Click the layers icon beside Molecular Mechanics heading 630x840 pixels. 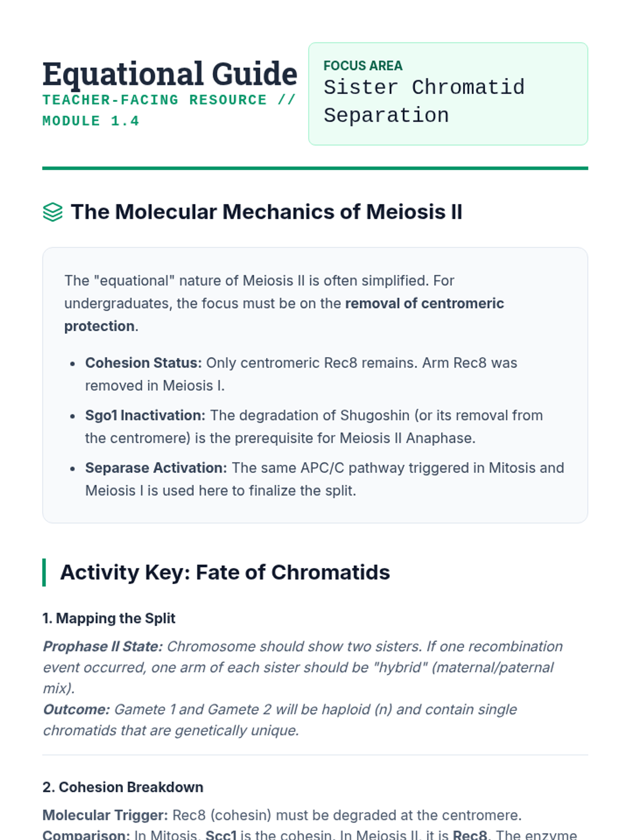[52, 212]
